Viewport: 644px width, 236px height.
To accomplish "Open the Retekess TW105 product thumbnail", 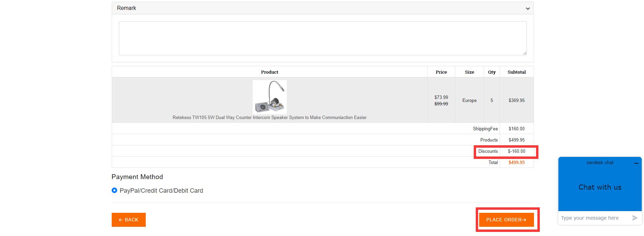I will click(x=269, y=97).
